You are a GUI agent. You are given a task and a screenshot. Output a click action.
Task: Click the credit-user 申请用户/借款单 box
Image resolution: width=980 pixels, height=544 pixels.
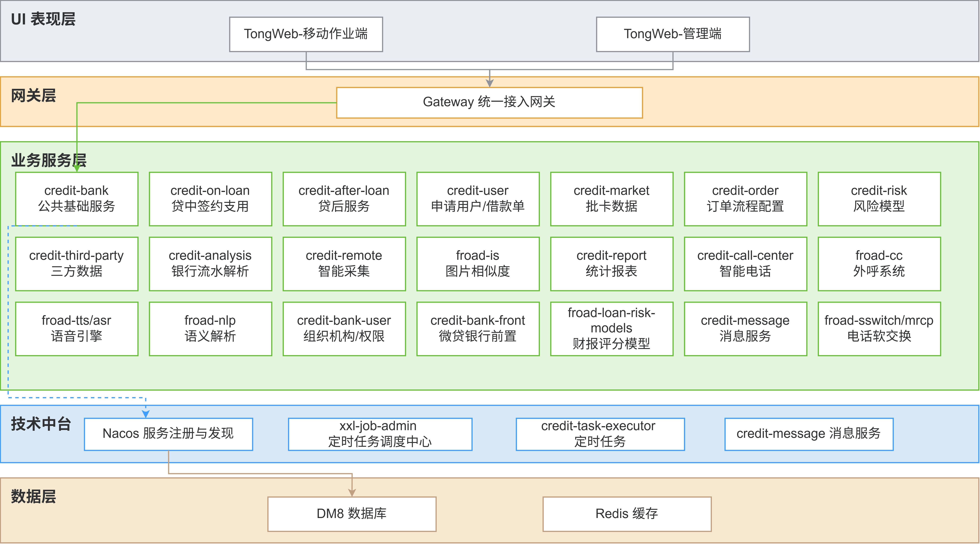[478, 199]
